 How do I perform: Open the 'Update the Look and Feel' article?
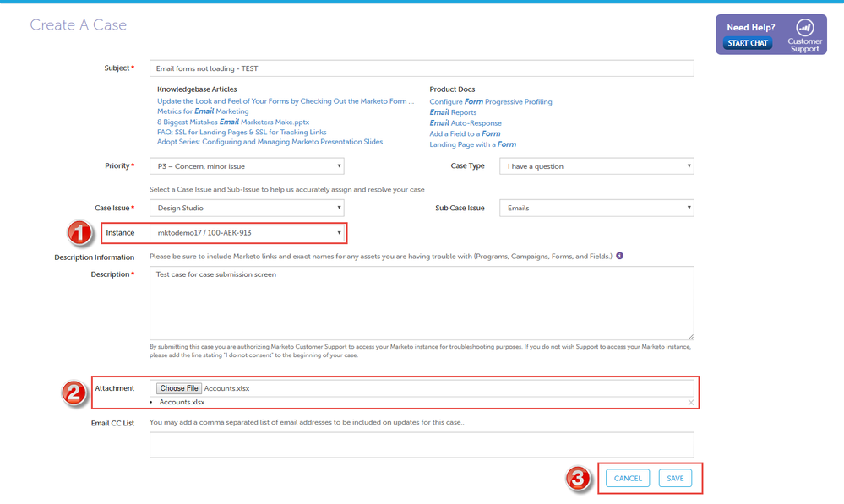[286, 101]
